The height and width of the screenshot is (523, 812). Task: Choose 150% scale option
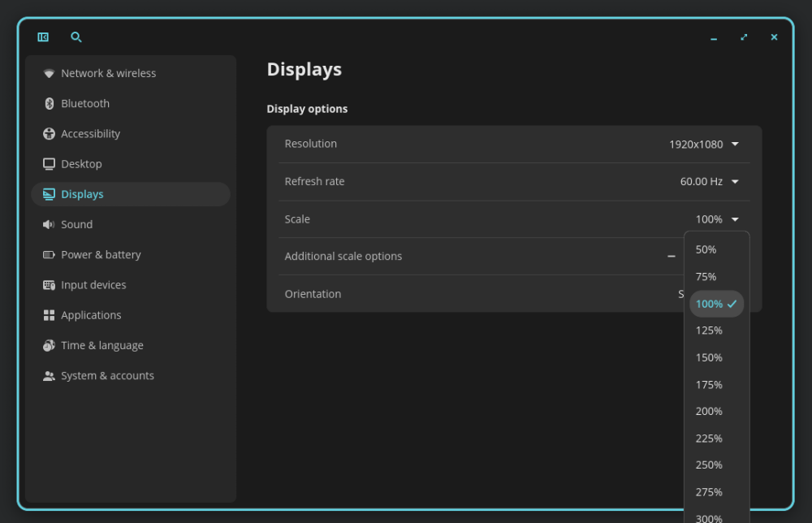point(709,357)
